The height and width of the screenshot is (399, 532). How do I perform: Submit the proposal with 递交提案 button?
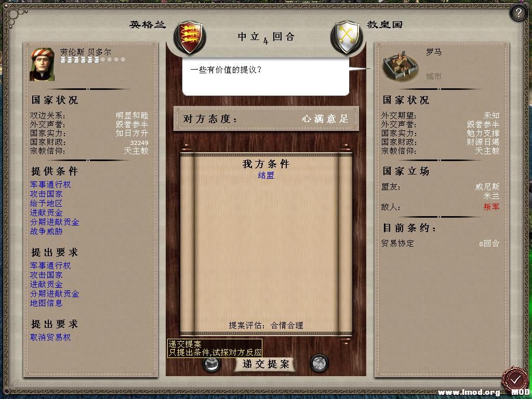265,364
